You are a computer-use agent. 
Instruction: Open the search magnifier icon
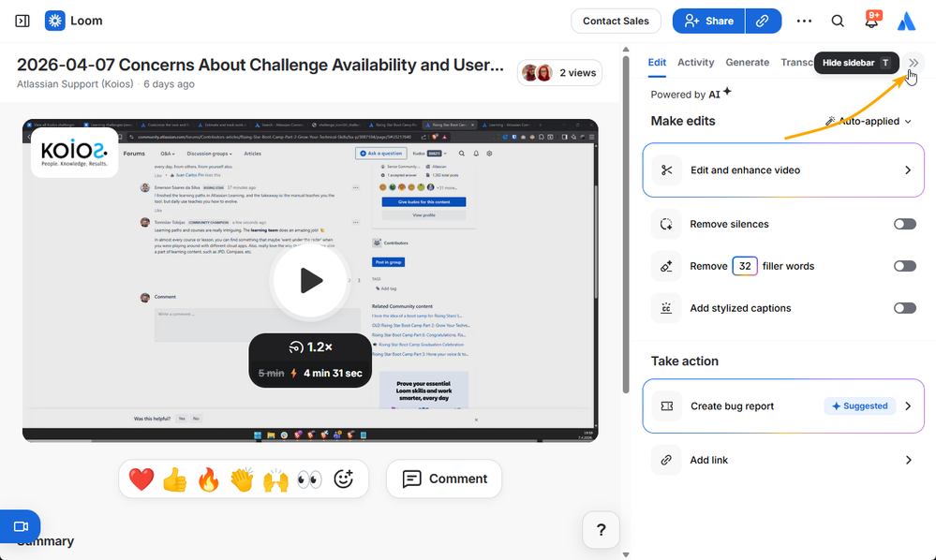[838, 21]
